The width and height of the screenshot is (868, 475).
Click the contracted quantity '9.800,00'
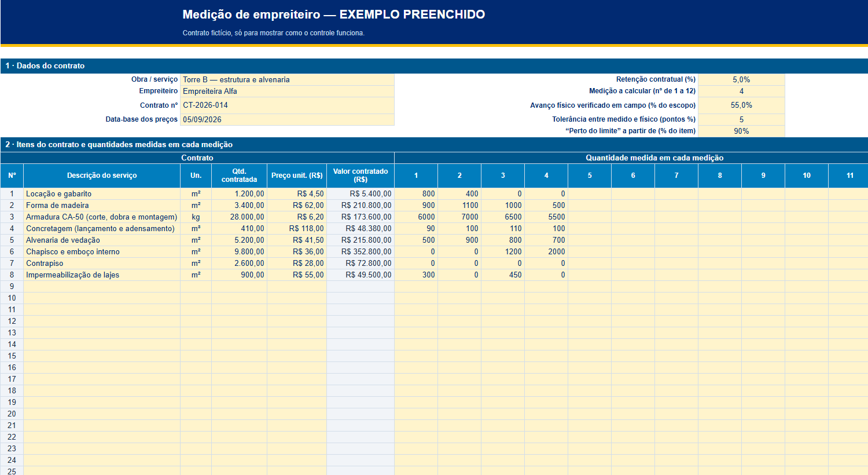[x=239, y=251]
